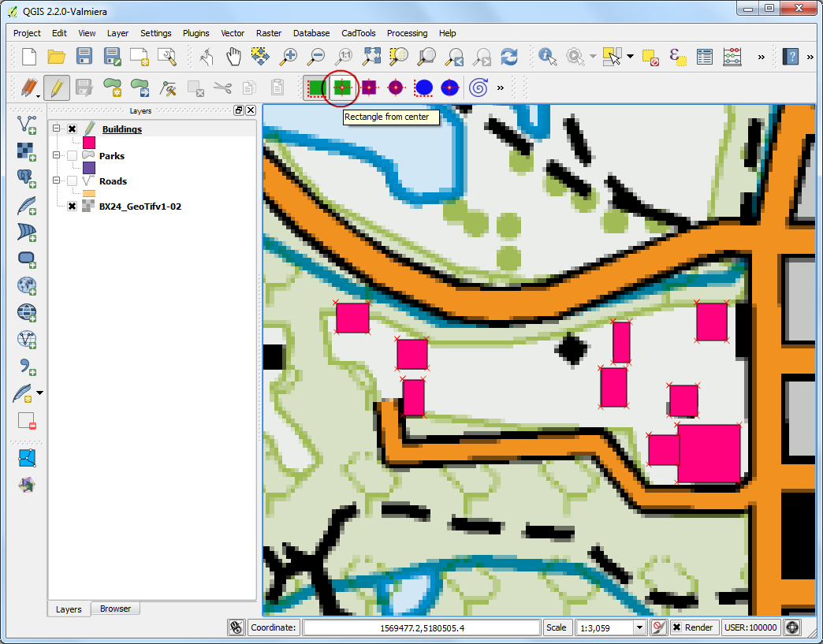Click the Save As icon
The image size is (823, 644).
[112, 56]
